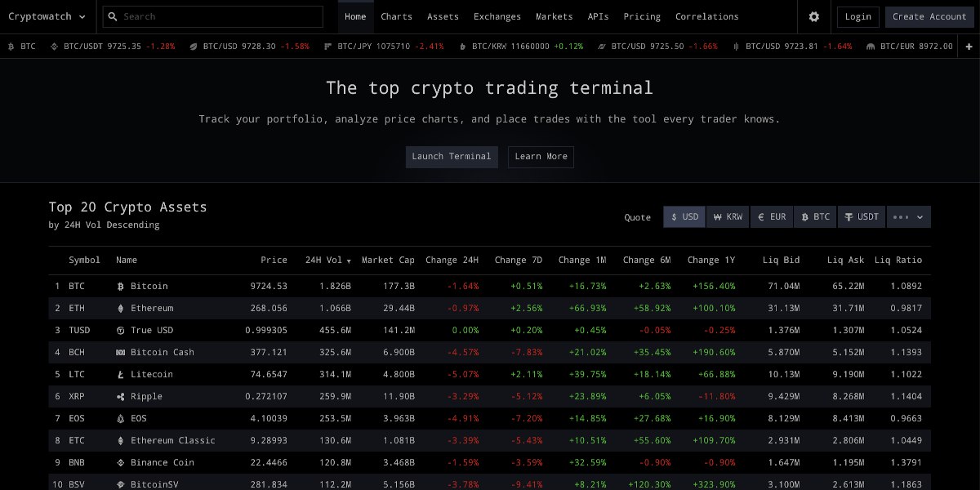Click Bitcoin Cash 24H volume 325.6M

tap(335, 352)
